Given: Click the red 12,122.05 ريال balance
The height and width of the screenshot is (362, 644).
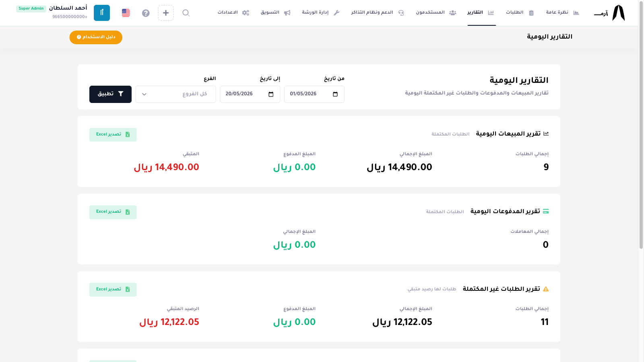Looking at the screenshot, I should pyautogui.click(x=169, y=322).
